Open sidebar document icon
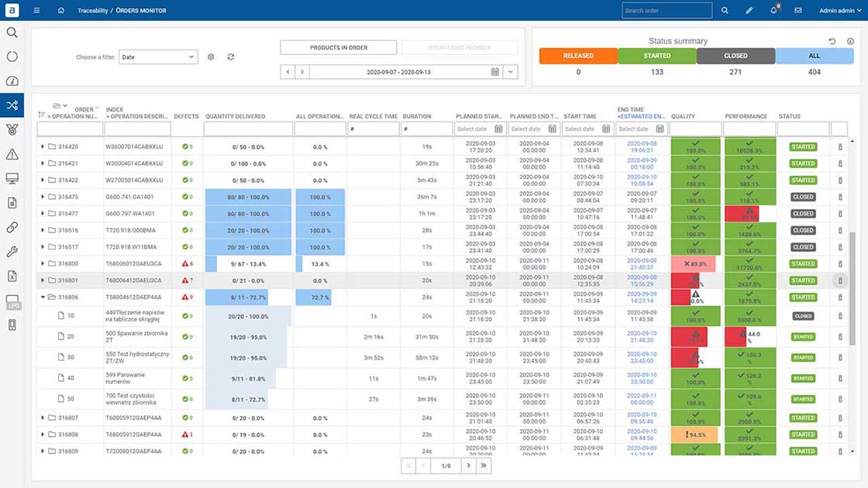The height and width of the screenshot is (488, 868). pyautogui.click(x=12, y=203)
